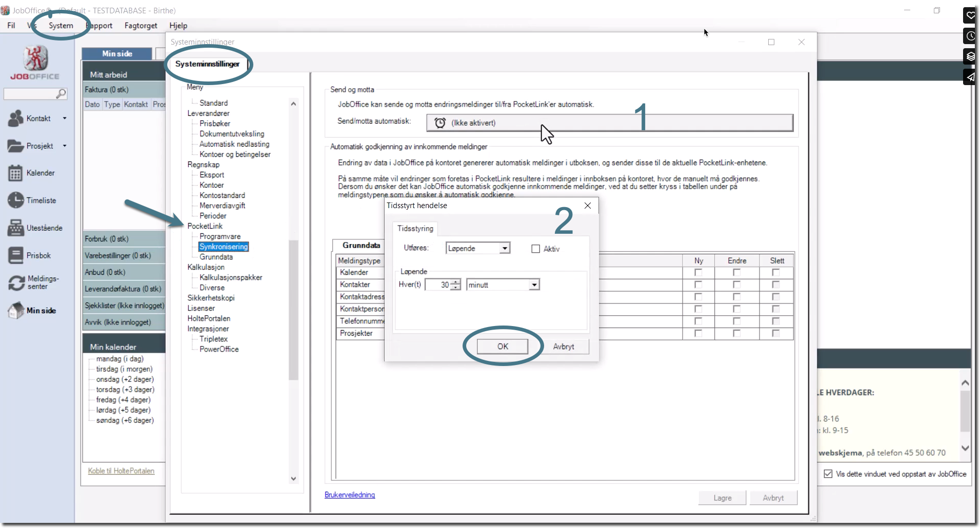980x528 pixels.
Task: Open the Kalender icon in sidebar
Action: [15, 173]
